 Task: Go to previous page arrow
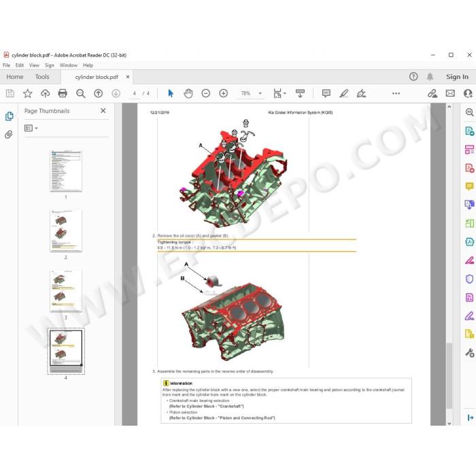(x=98, y=93)
